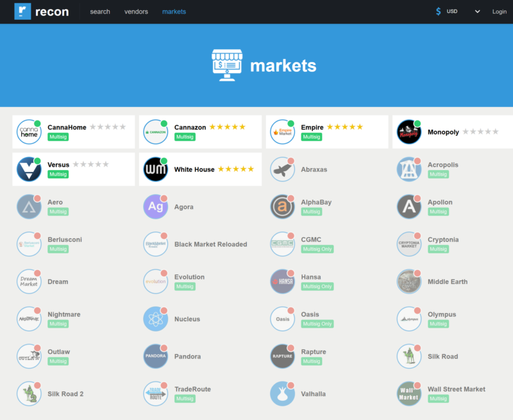Click the Monopoly market logo

(x=409, y=132)
